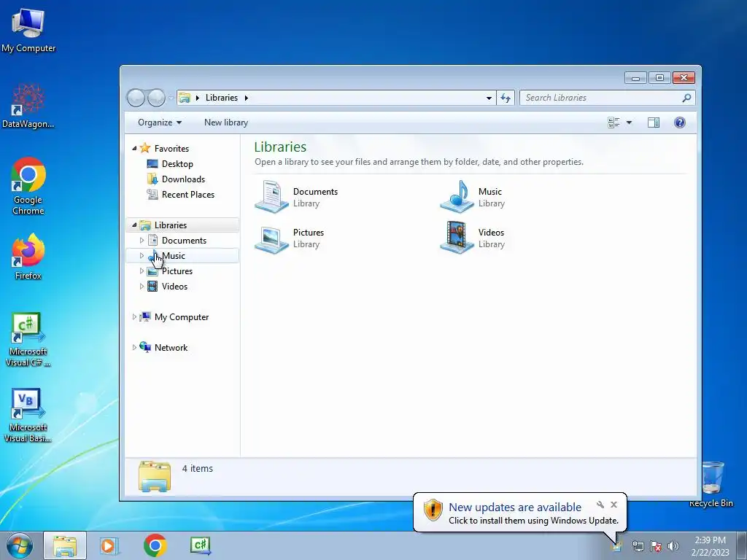Click the taskbar clock

pos(711,546)
